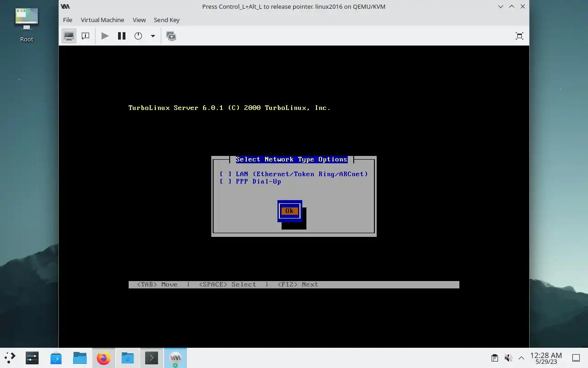Open the Dolphin file manager

click(x=80, y=358)
